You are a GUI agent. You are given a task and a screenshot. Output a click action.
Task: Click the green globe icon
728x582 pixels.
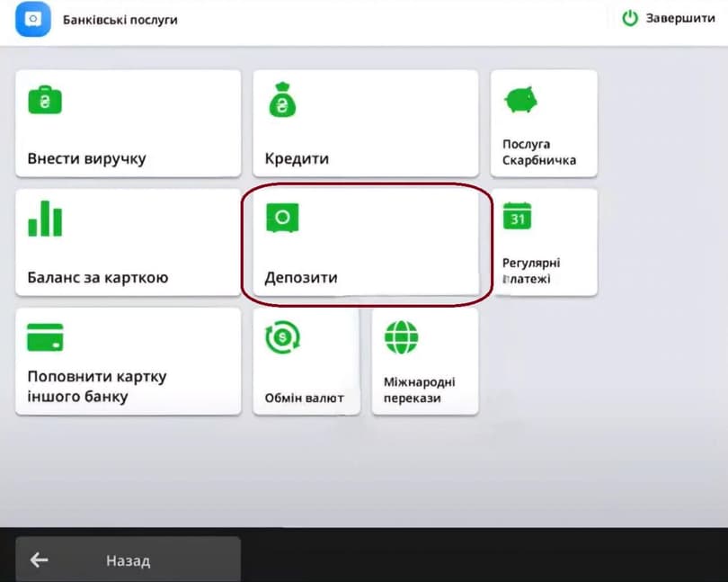click(x=402, y=337)
